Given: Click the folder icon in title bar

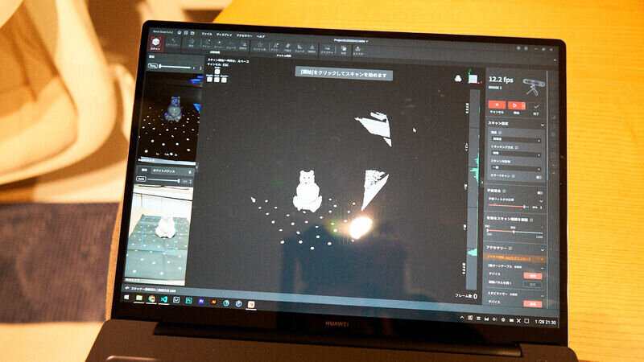Looking at the screenshot, I should click(192, 33).
